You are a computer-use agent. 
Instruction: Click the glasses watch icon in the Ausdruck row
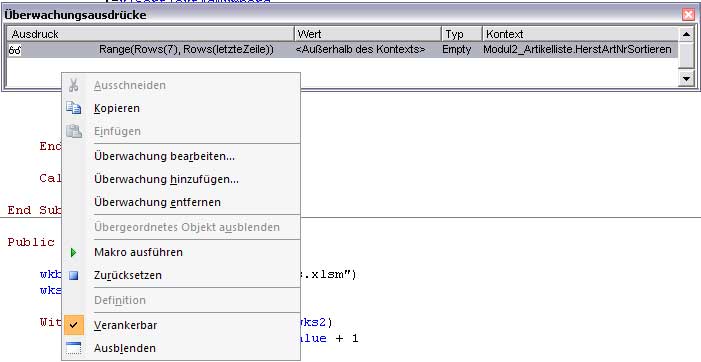(14, 51)
